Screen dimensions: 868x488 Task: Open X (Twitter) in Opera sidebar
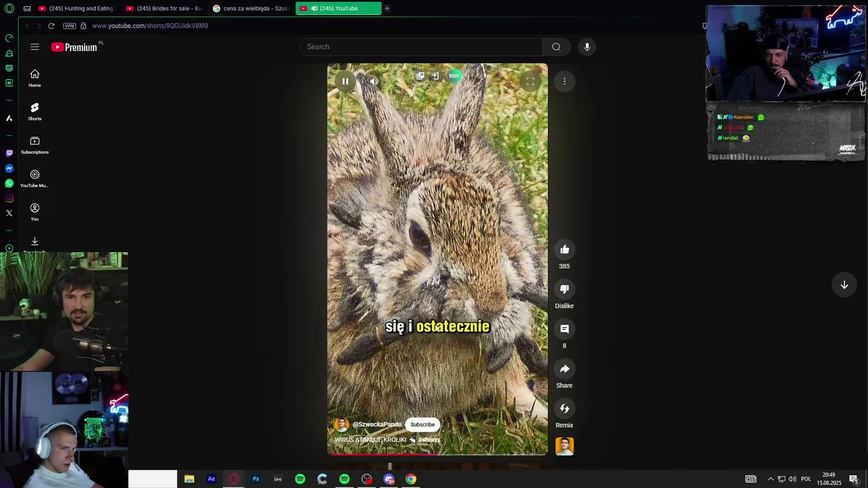(9, 213)
